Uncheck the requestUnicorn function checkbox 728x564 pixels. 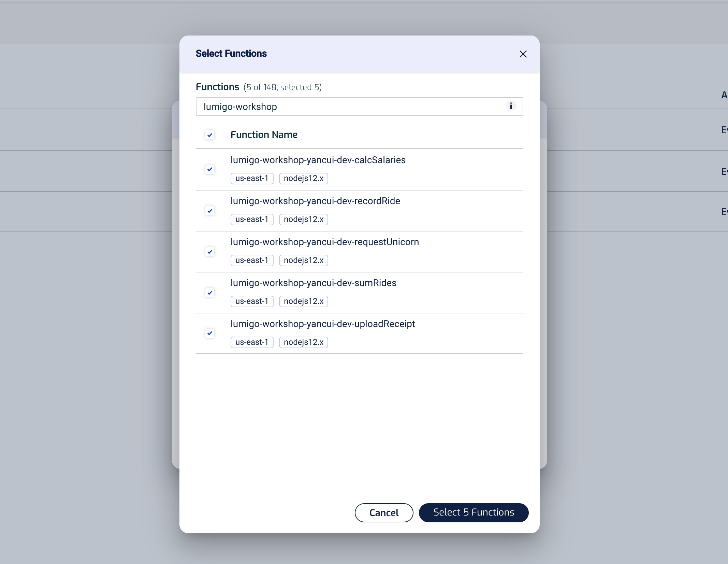tap(210, 252)
